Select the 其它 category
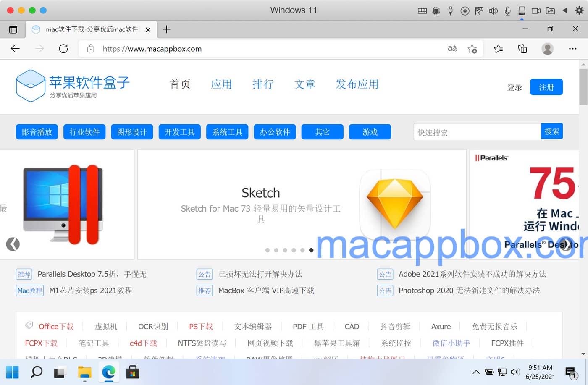 click(323, 132)
